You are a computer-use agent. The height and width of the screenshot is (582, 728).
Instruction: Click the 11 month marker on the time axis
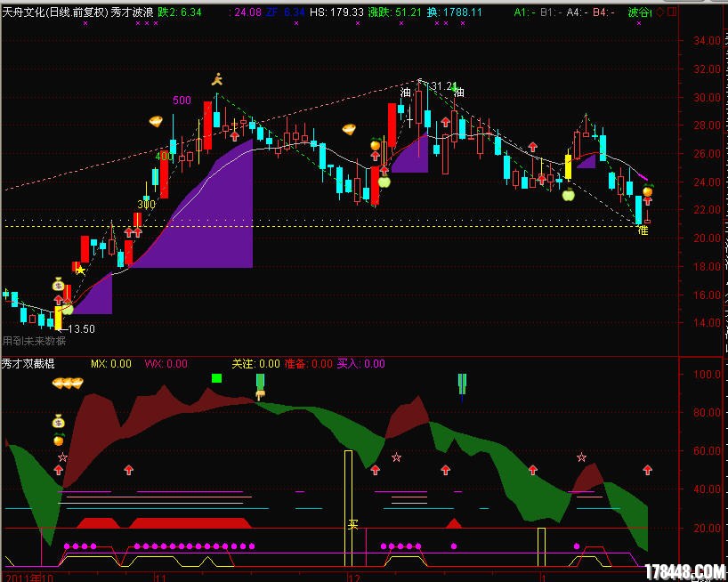click(x=161, y=577)
